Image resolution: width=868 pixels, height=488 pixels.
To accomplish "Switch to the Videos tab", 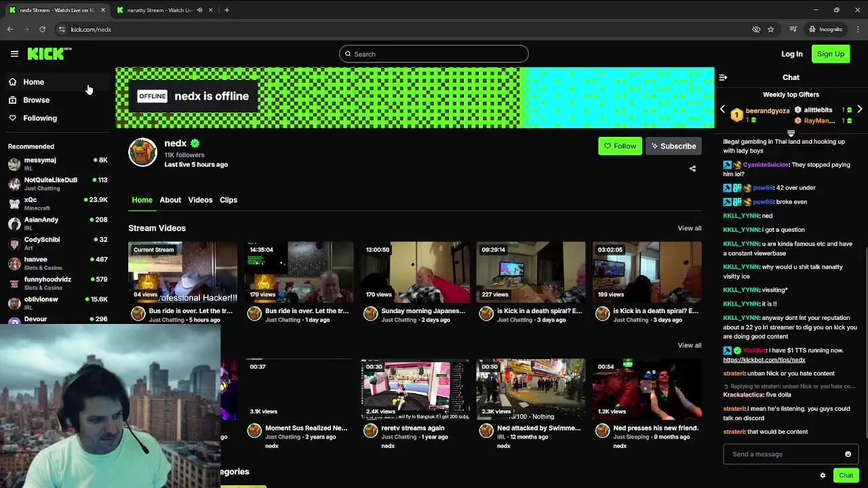I will (200, 200).
